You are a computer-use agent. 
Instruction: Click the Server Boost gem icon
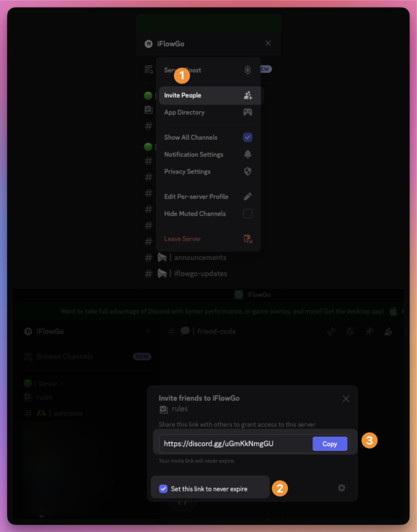[x=247, y=70]
